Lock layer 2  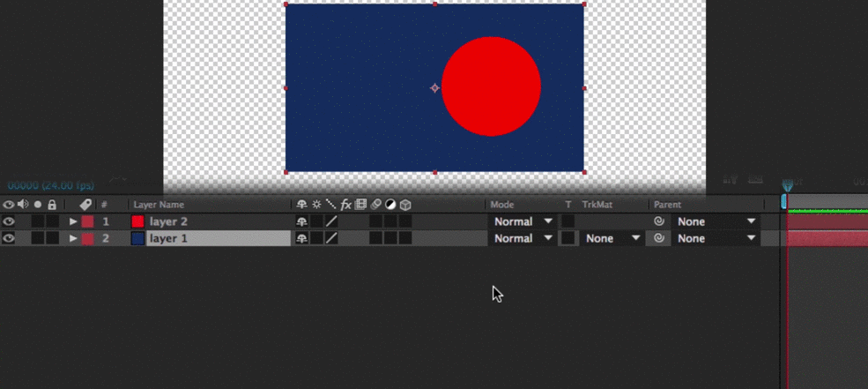pos(52,221)
